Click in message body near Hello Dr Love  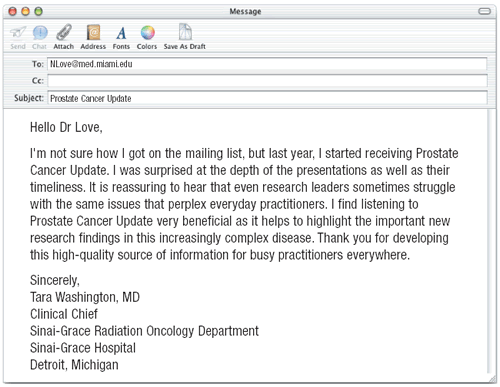coord(66,127)
